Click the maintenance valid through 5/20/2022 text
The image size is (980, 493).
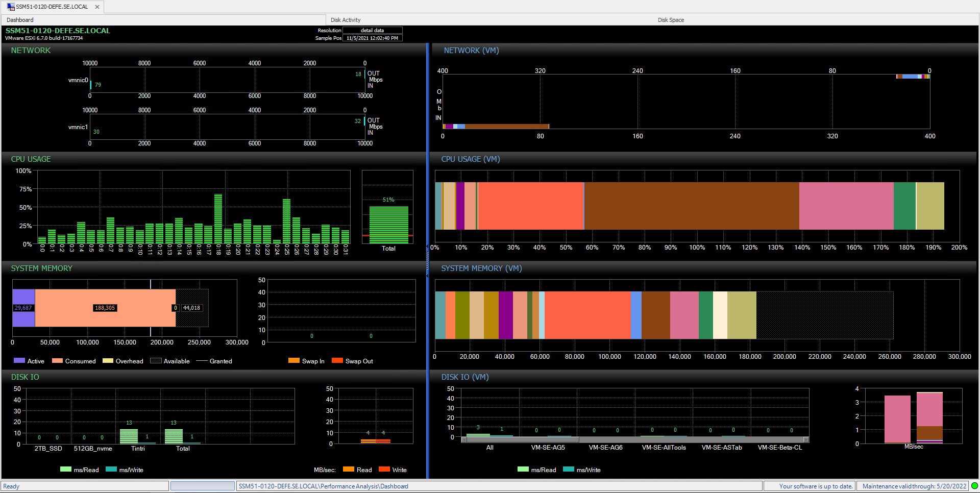913,486
